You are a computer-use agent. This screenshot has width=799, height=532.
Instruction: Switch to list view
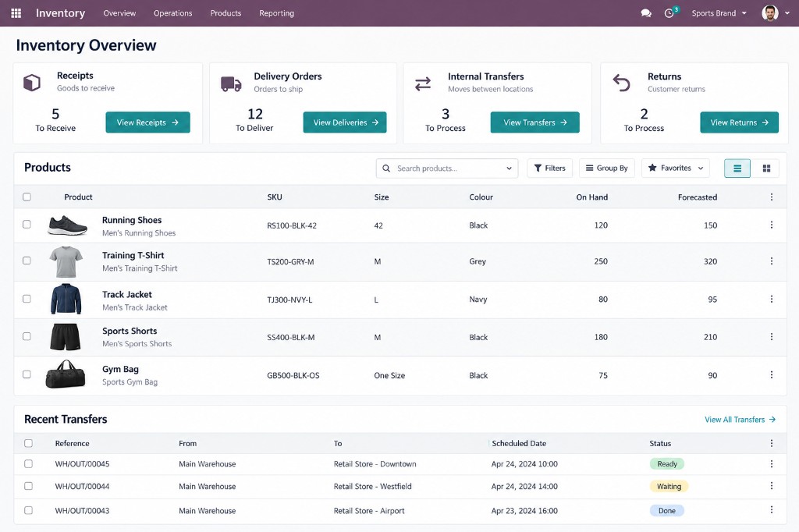click(x=737, y=168)
